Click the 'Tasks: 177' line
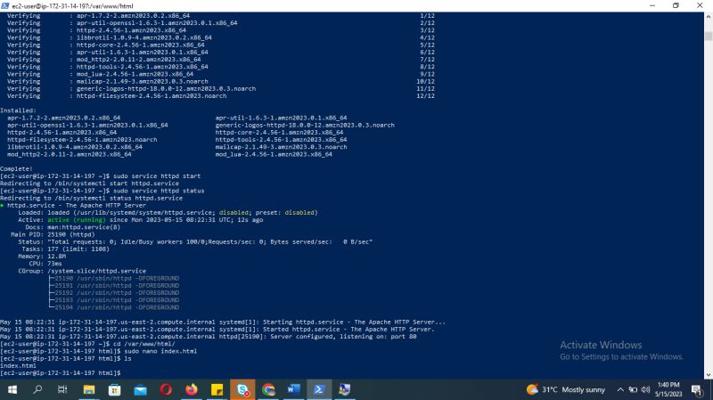This screenshot has width=713, height=400. pos(65,249)
